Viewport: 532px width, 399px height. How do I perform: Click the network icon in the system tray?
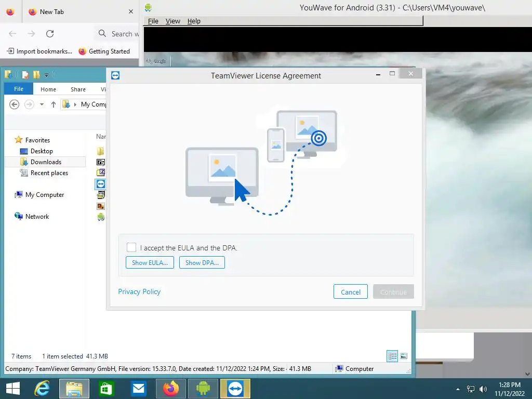[471, 389]
